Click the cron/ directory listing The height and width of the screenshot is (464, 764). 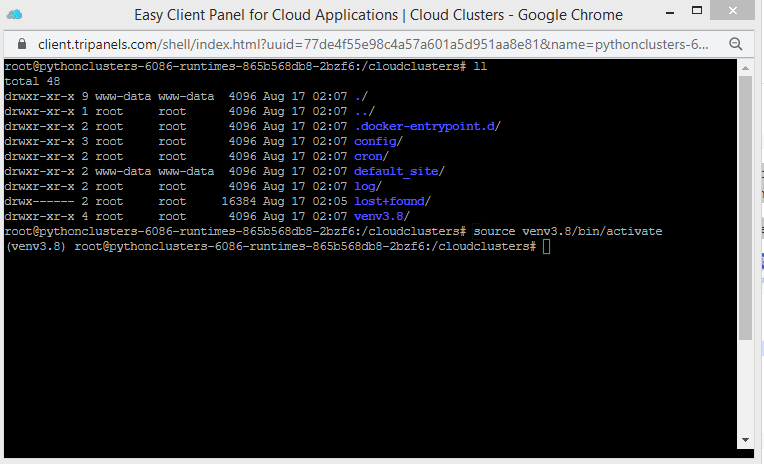(372, 156)
